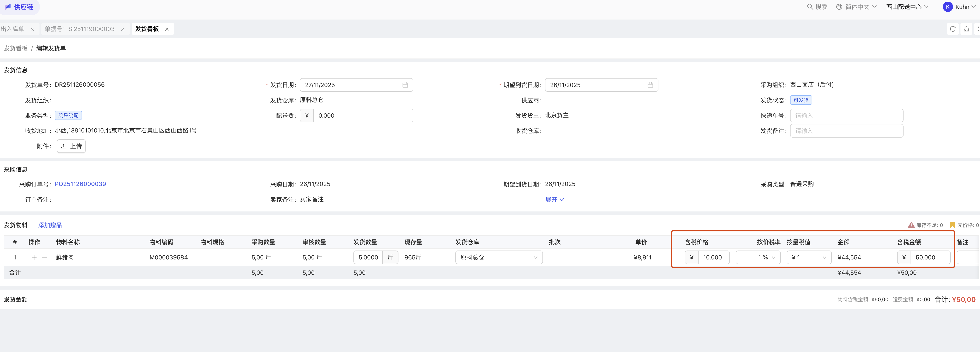Viewport: 980px width, 352px height.
Task: Click the refresh icon in tab bar
Action: coord(953,29)
